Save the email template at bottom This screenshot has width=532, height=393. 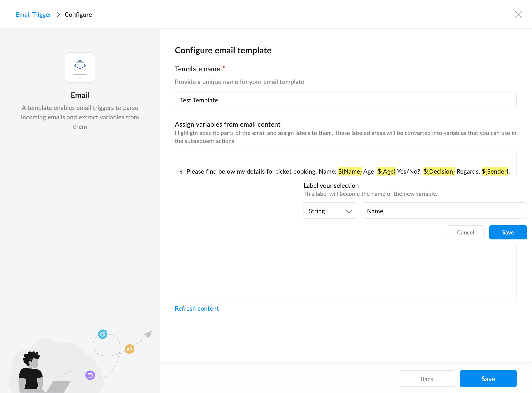(x=488, y=379)
